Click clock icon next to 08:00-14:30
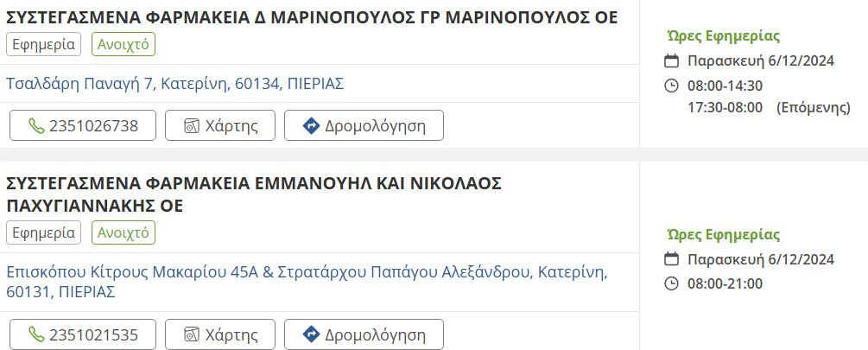Viewport: 868px width, 350px height. [x=671, y=85]
